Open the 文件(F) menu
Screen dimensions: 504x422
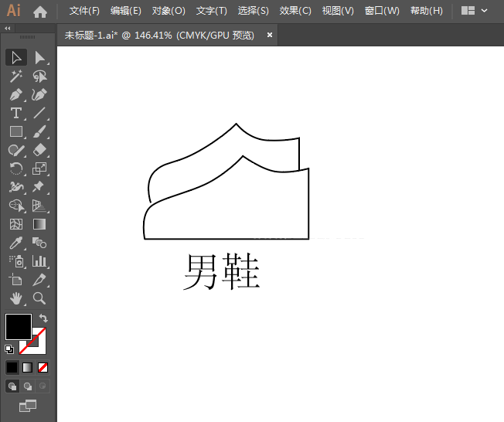[x=84, y=11]
